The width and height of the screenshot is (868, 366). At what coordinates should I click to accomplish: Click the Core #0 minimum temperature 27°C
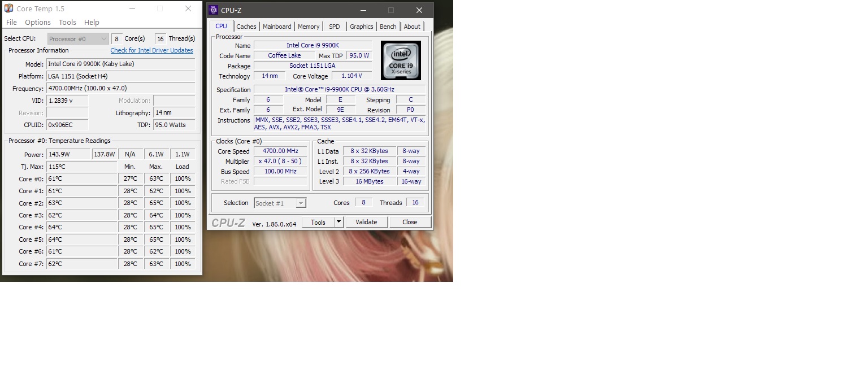click(131, 178)
